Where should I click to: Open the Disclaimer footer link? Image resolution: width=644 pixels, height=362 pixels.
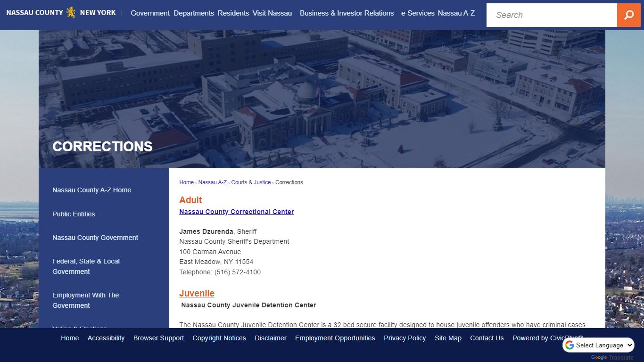(271, 338)
